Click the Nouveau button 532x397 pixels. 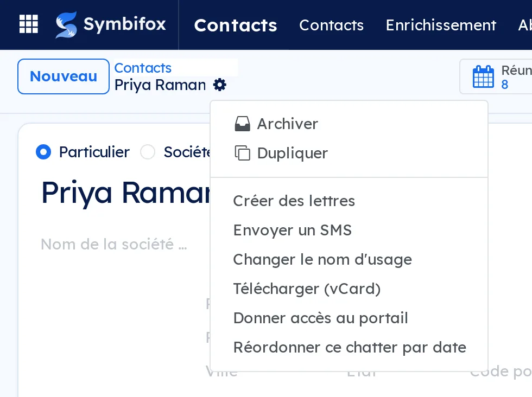point(64,76)
